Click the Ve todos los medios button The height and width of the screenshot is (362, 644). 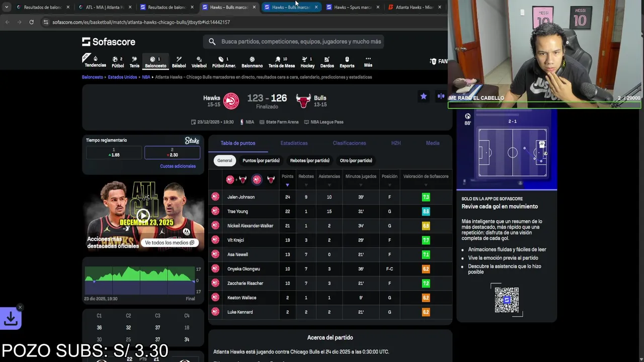click(x=170, y=243)
